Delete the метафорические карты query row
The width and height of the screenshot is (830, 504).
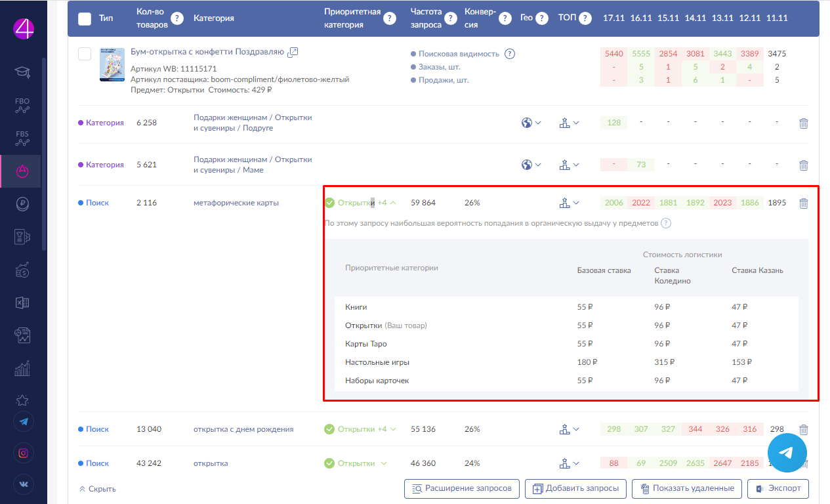pyautogui.click(x=803, y=203)
